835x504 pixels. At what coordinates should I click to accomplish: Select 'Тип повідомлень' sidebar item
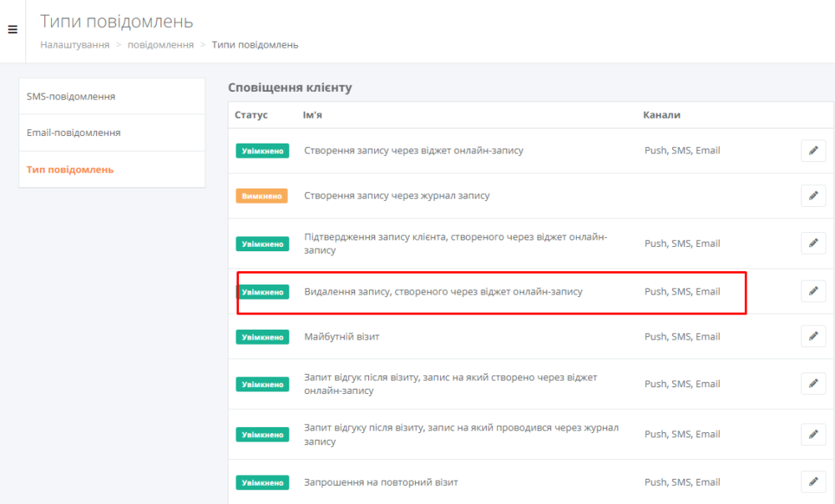point(70,169)
